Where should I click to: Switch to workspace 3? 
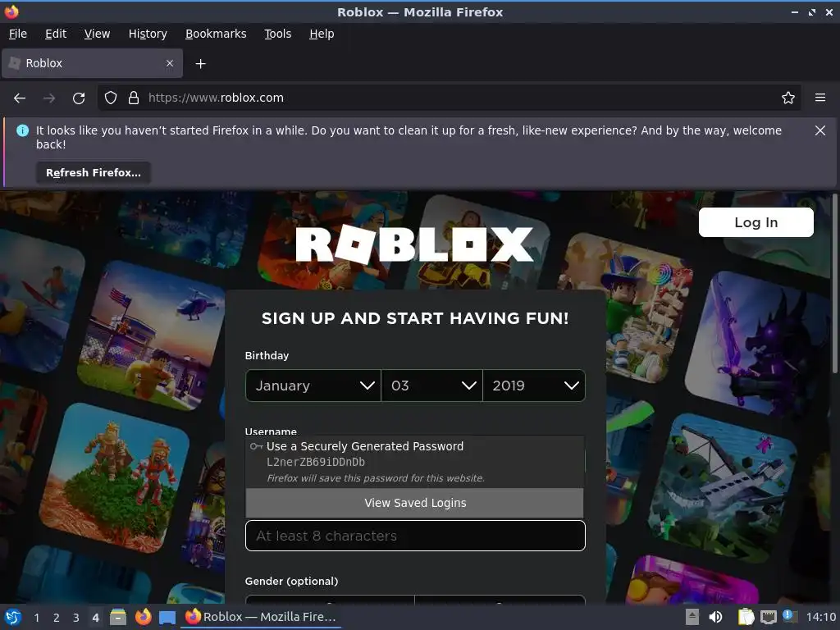tap(76, 618)
